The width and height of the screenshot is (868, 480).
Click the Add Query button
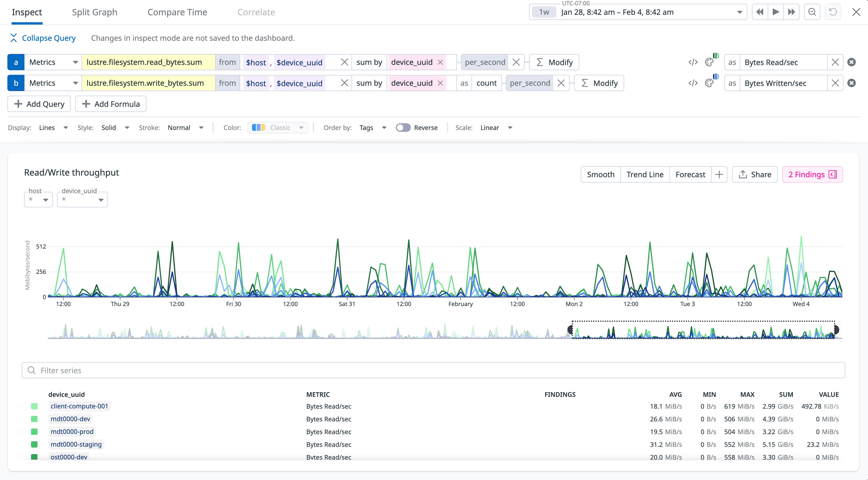point(39,104)
